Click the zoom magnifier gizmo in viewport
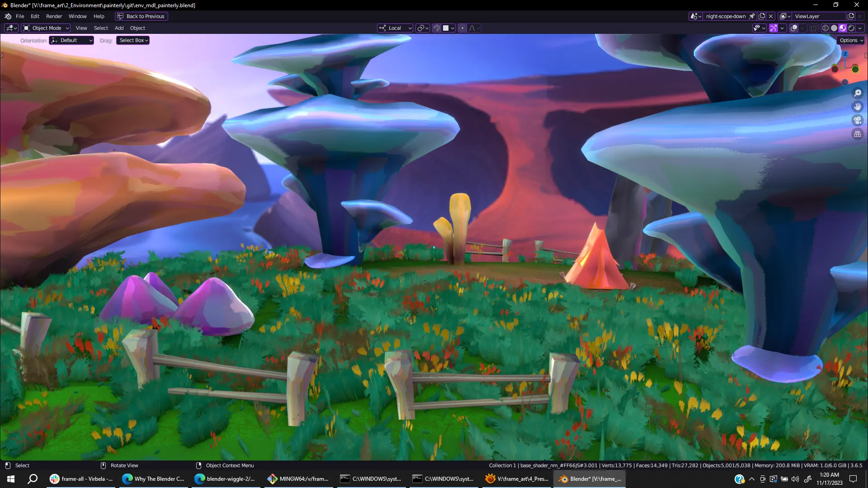868x488 pixels. [x=858, y=93]
